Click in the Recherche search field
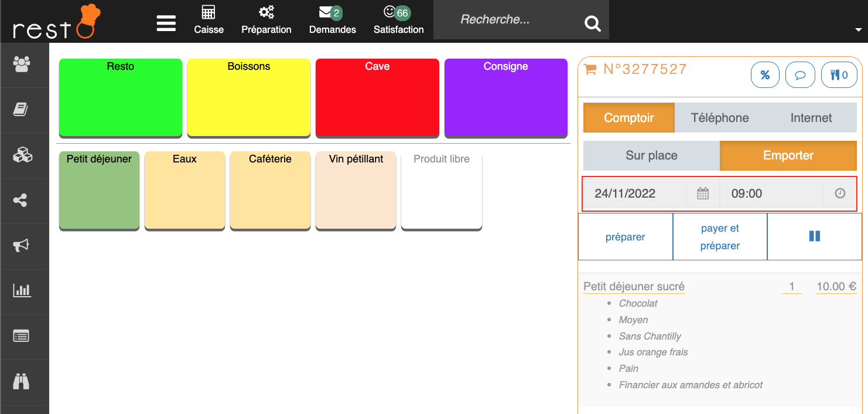This screenshot has height=414, width=868. (x=510, y=20)
